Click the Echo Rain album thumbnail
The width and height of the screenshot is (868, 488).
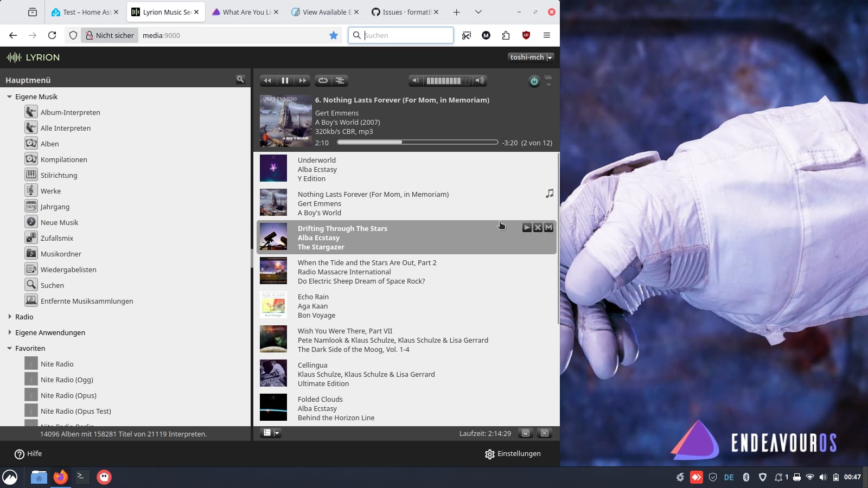(273, 305)
